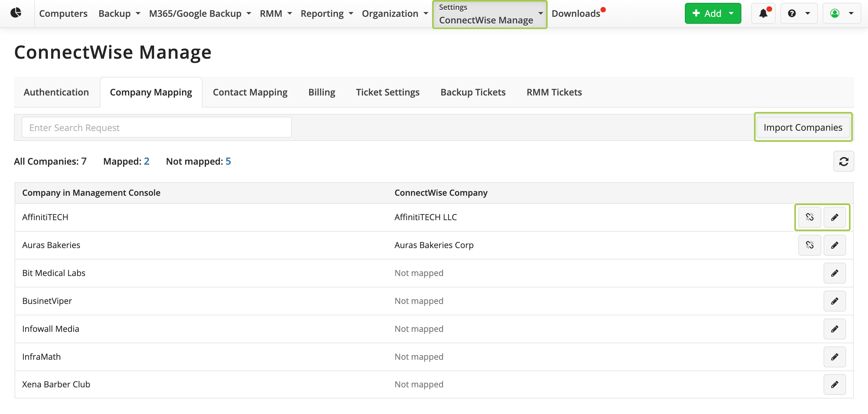
Task: Select AffinitiTECH LLC ConnectWise company cell
Action: (426, 217)
